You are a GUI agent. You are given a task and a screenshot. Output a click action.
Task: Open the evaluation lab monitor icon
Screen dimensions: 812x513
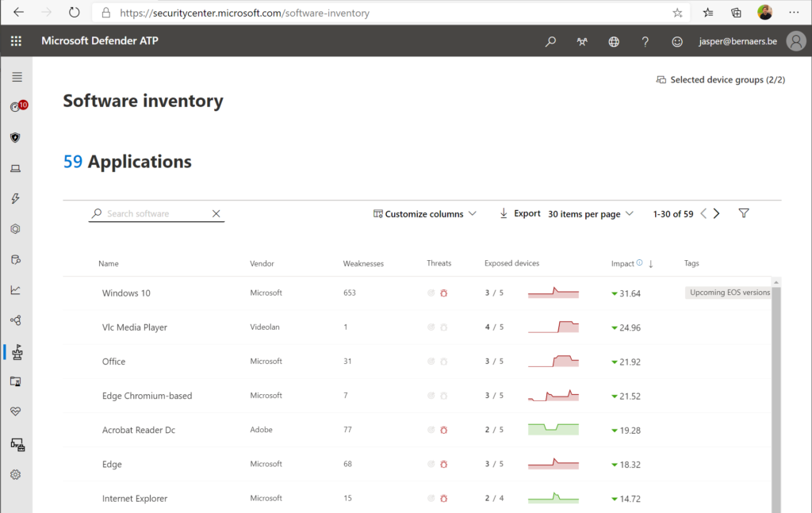[x=16, y=382]
